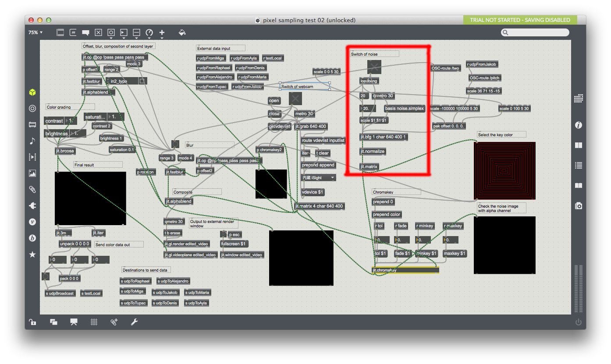Click the open message box
The image size is (611, 364).
(x=274, y=101)
